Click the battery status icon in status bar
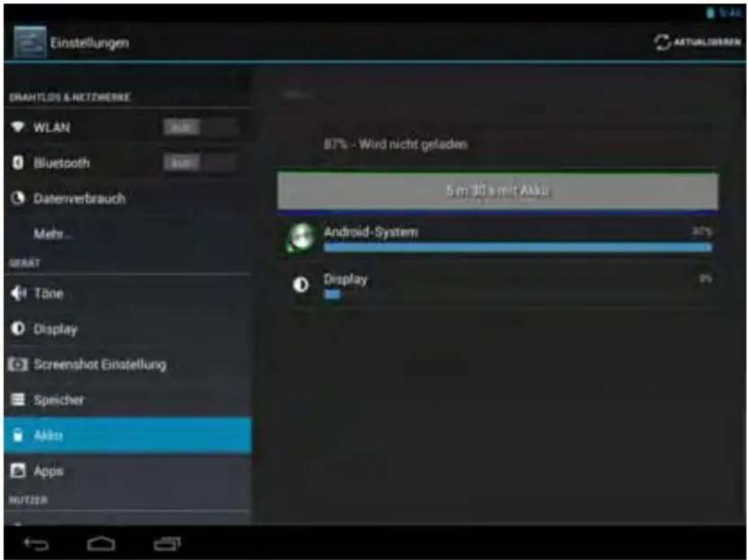The width and height of the screenshot is (749, 560). coord(710,13)
